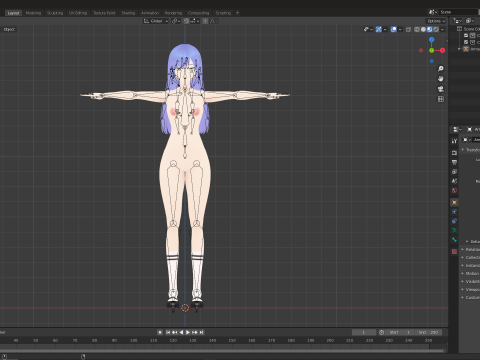Toggle first collection checkbox in outliner

[x=466, y=35]
